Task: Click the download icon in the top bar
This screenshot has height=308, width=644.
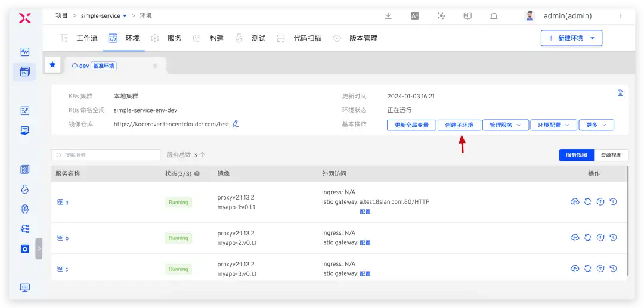Action: pos(388,16)
